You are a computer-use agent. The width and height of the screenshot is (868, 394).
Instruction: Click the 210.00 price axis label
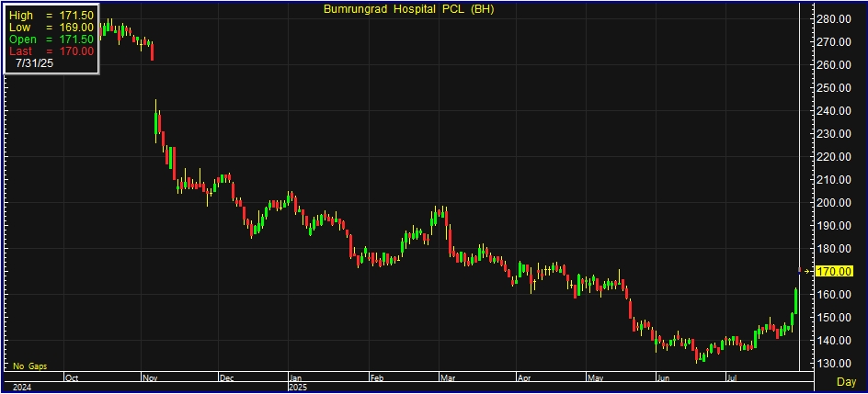(x=834, y=180)
